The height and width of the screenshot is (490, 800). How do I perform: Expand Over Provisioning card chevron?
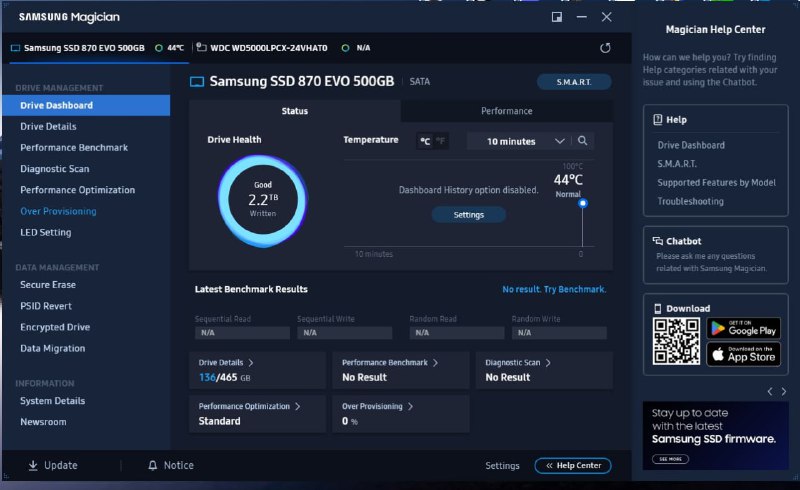(x=410, y=406)
